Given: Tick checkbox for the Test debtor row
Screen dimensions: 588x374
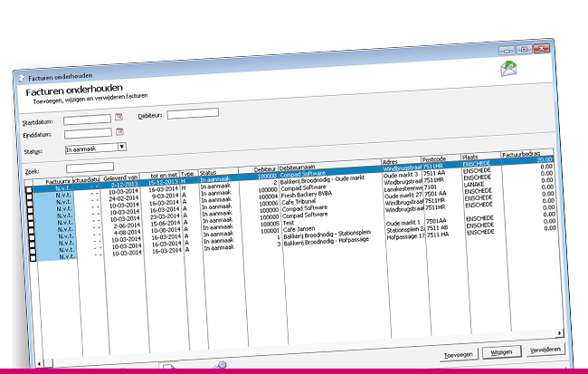Looking at the screenshot, I should pos(32,237).
